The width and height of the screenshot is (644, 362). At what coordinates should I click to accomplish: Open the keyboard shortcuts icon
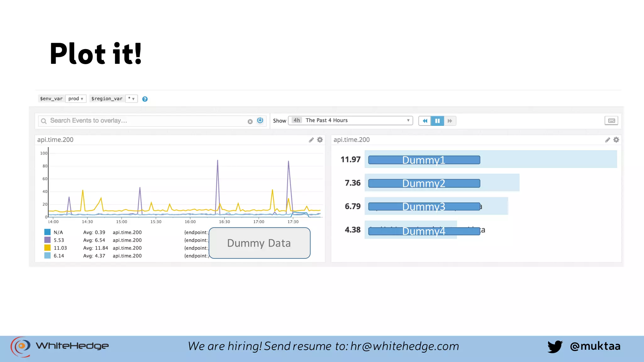pos(611,121)
